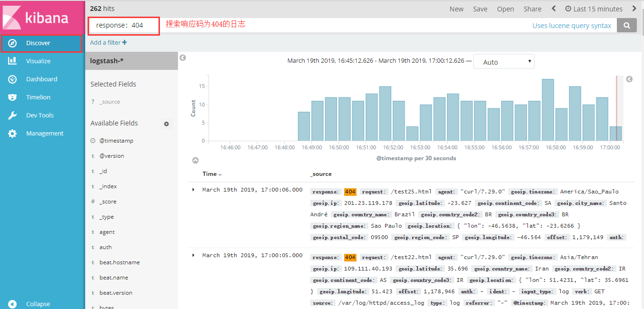Open Timelion from the sidebar icon
Screen dimensions: 644x309
pos(12,97)
